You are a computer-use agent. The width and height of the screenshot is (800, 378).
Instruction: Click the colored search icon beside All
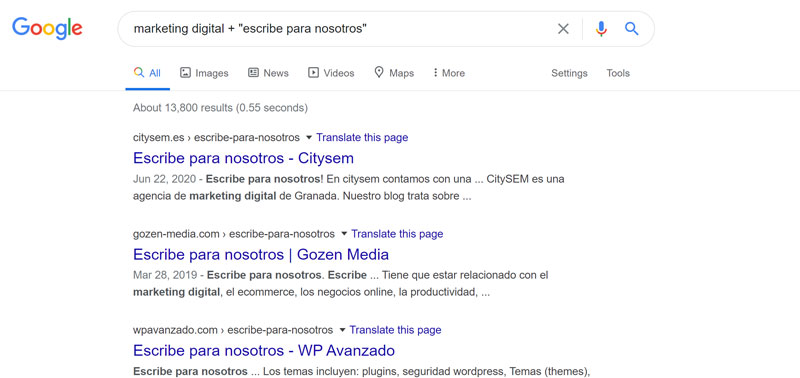click(139, 72)
